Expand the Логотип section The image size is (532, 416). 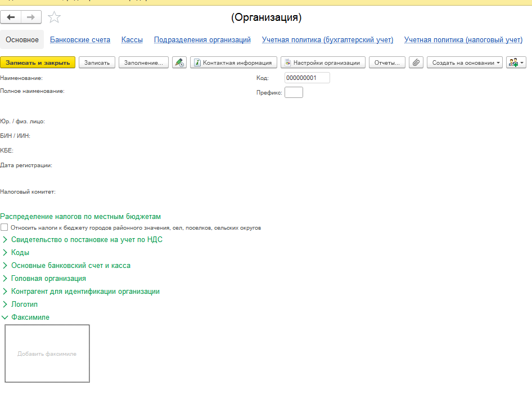[24, 305]
